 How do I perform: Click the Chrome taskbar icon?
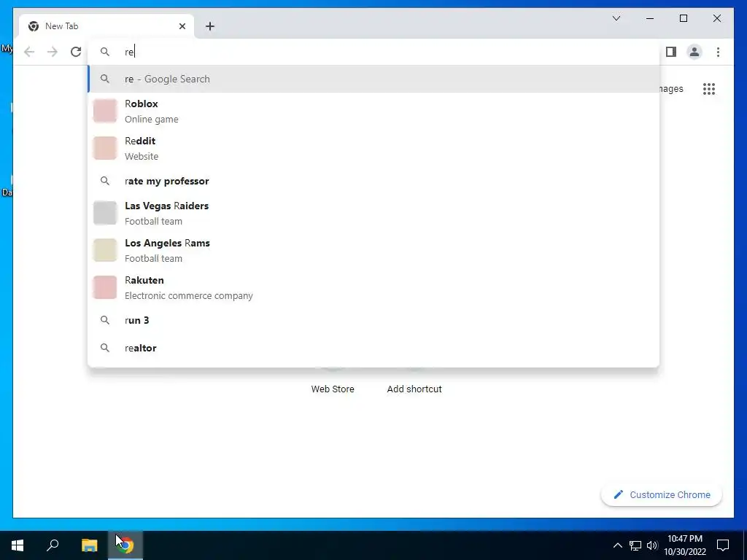(125, 545)
